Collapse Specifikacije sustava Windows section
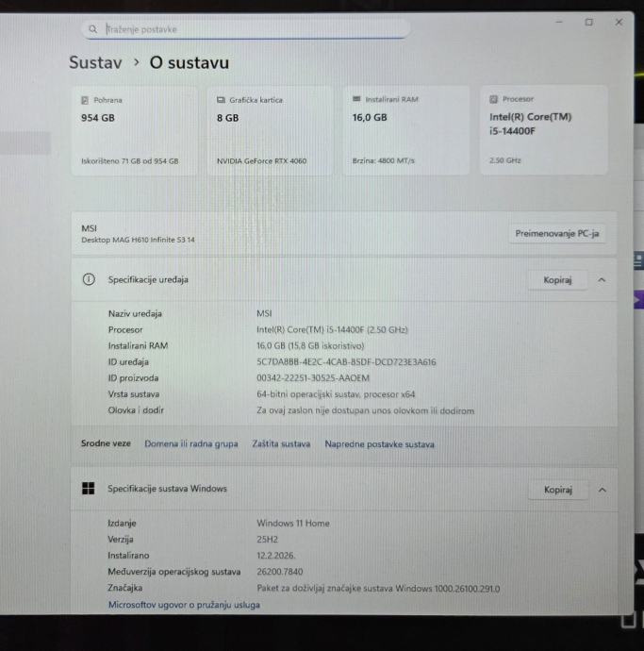Screen dimensions: 644x651 click(x=603, y=490)
